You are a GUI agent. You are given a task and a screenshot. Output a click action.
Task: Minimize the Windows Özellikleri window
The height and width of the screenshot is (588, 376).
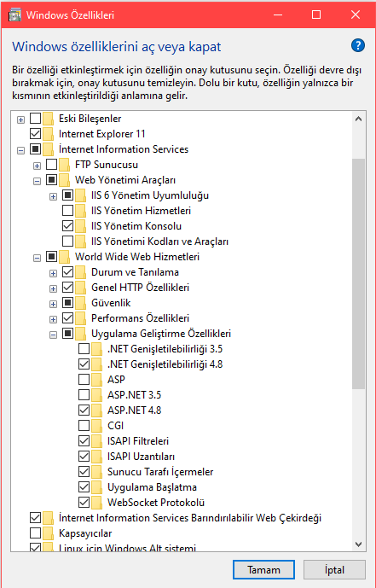pos(278,15)
